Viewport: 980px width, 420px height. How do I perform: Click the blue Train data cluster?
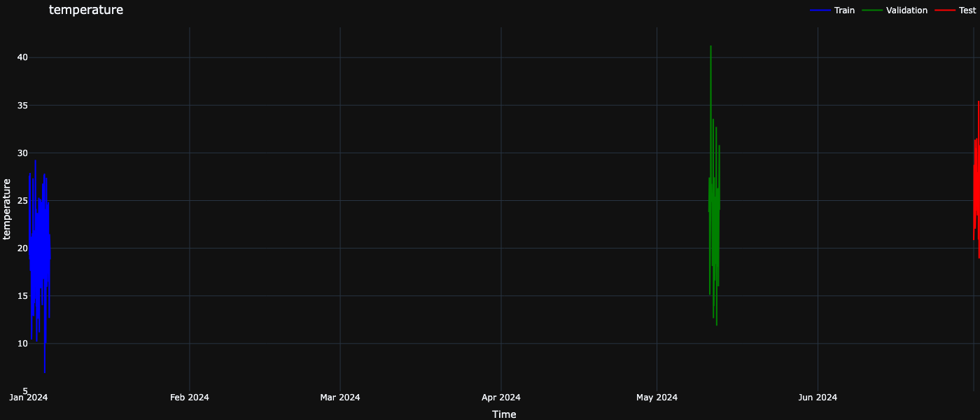tap(40, 266)
